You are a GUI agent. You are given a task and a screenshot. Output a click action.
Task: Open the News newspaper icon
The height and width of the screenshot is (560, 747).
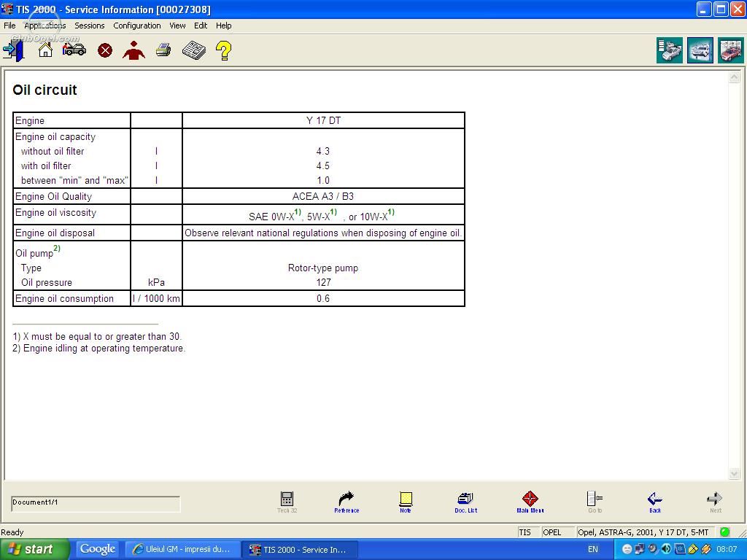tap(194, 50)
